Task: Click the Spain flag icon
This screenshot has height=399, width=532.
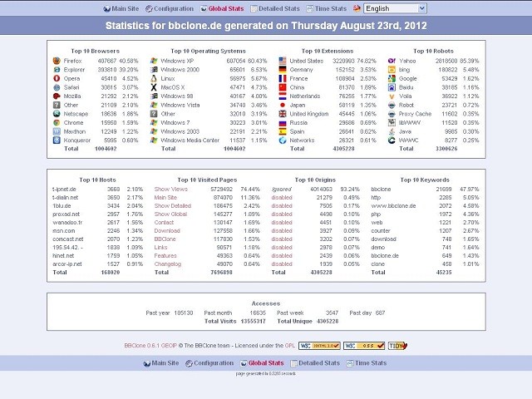Action: pyautogui.click(x=283, y=131)
